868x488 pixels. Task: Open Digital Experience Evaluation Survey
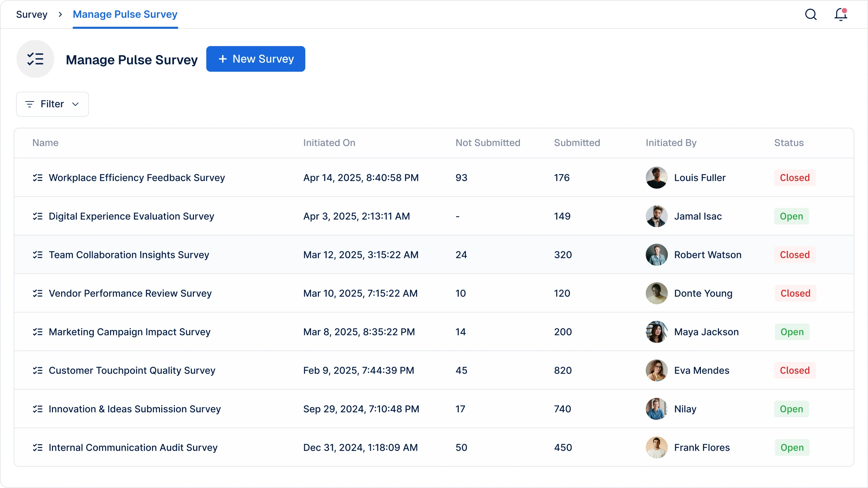131,216
